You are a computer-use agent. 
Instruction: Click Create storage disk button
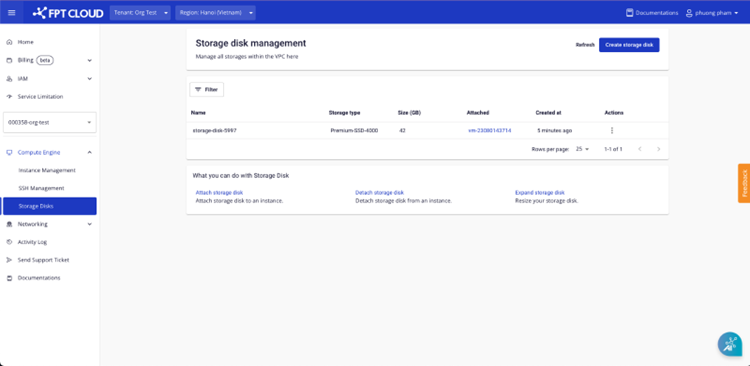pyautogui.click(x=629, y=45)
